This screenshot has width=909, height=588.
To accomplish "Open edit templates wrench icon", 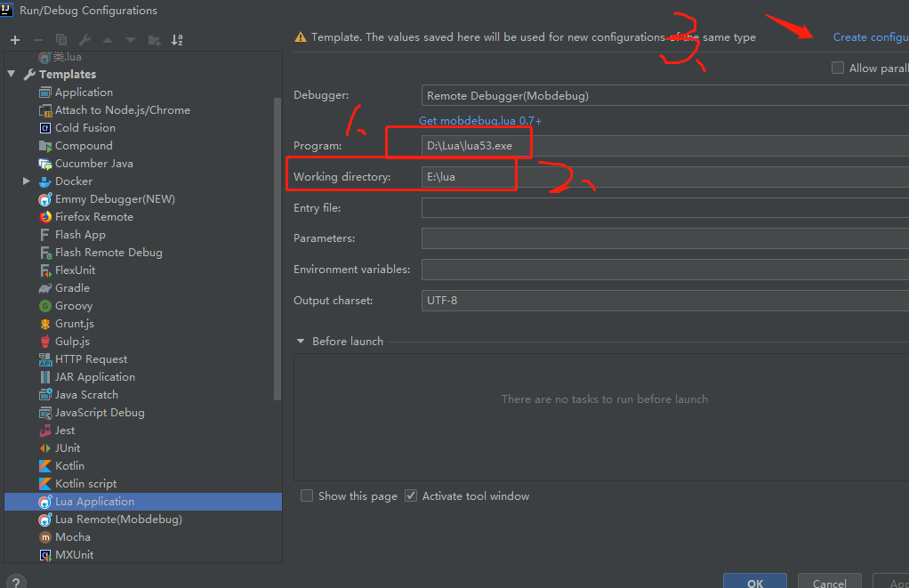I will coord(84,40).
